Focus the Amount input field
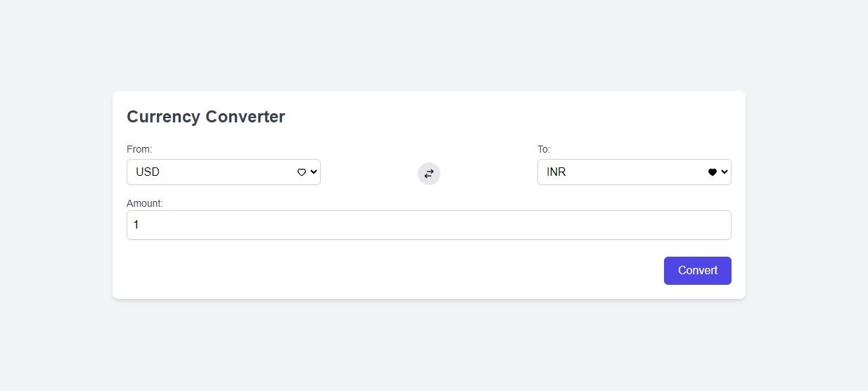Screen dimensions: 868x391 point(429,225)
